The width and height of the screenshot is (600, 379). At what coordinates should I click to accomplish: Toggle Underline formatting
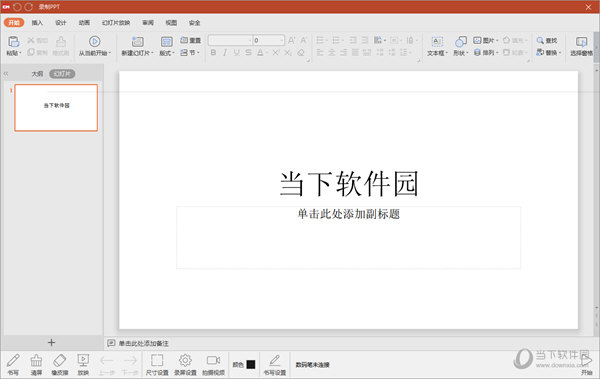[x=236, y=53]
